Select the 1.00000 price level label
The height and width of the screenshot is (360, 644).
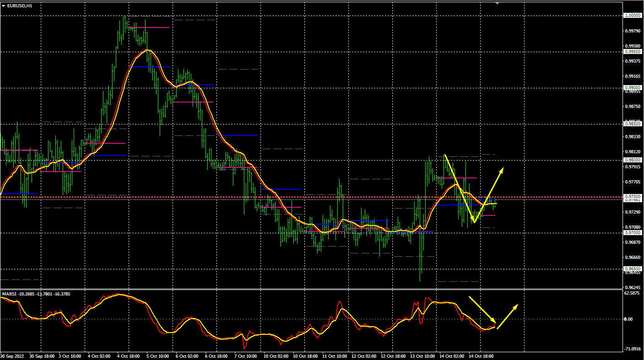tap(632, 16)
